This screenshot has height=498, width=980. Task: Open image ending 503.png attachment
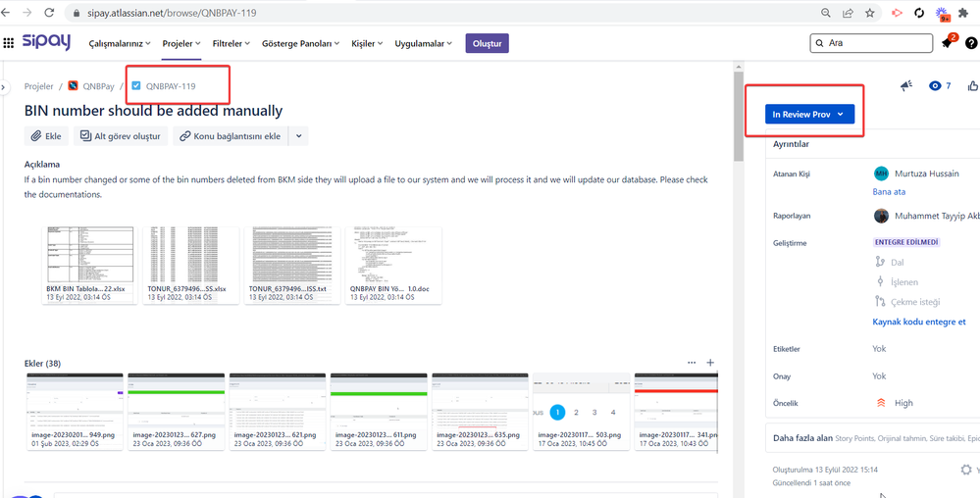[582, 411]
